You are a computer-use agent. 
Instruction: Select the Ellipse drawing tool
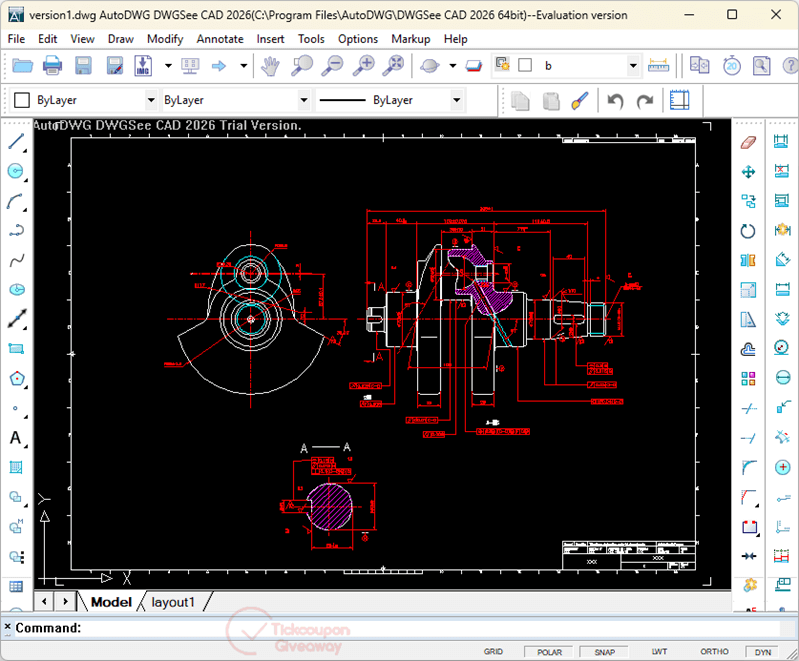coord(17,290)
